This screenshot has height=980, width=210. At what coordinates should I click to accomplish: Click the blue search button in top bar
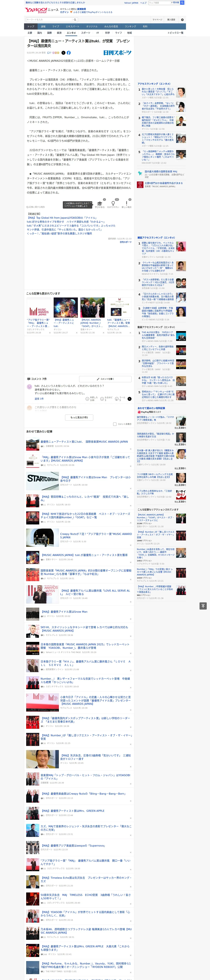182,3
